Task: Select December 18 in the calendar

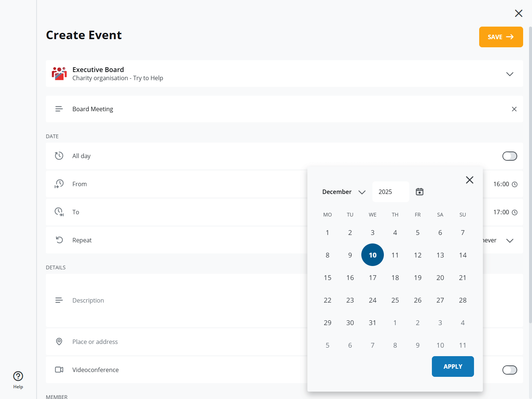Action: [395, 278]
